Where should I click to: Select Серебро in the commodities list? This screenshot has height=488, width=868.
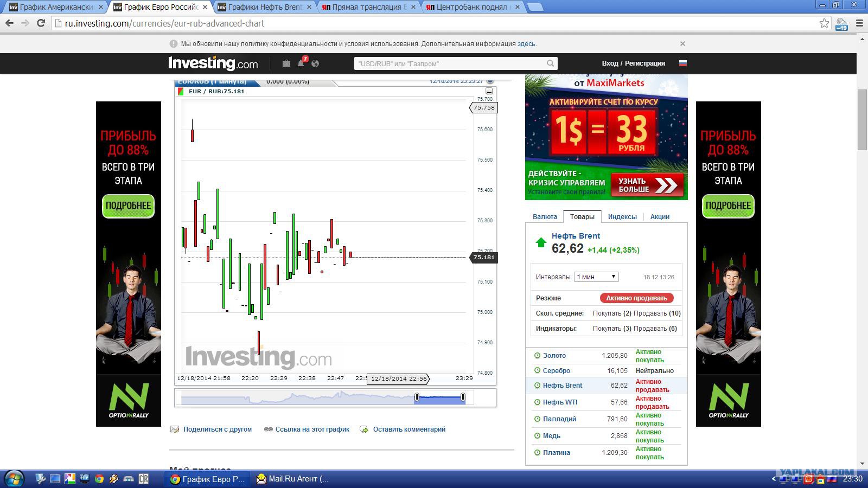pyautogui.click(x=557, y=371)
